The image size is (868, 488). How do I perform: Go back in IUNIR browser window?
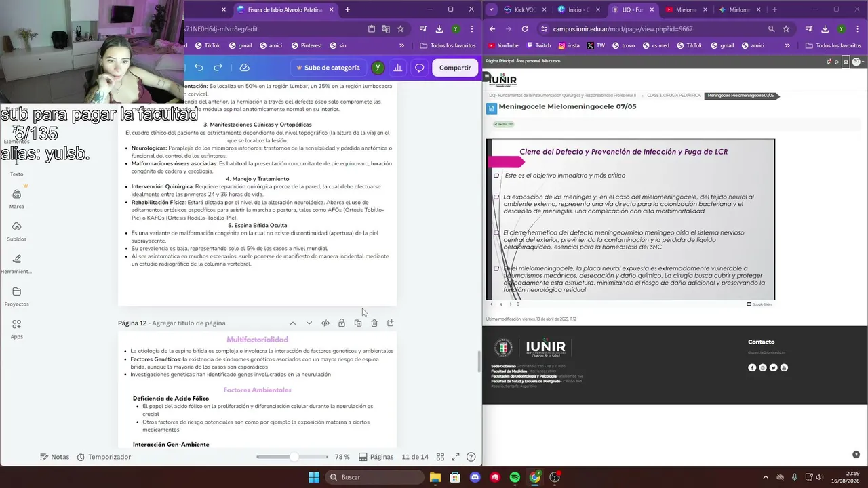[x=492, y=29]
